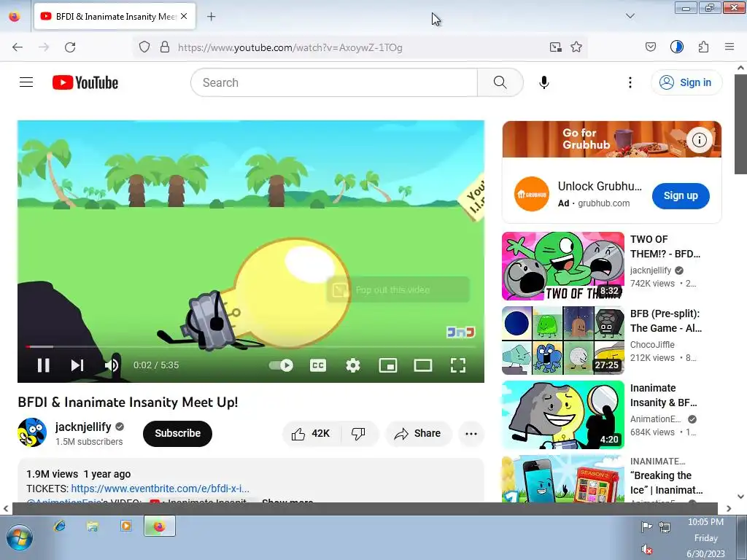Open ChocoJiffle channel name
This screenshot has height=560, width=747.
[652, 344]
